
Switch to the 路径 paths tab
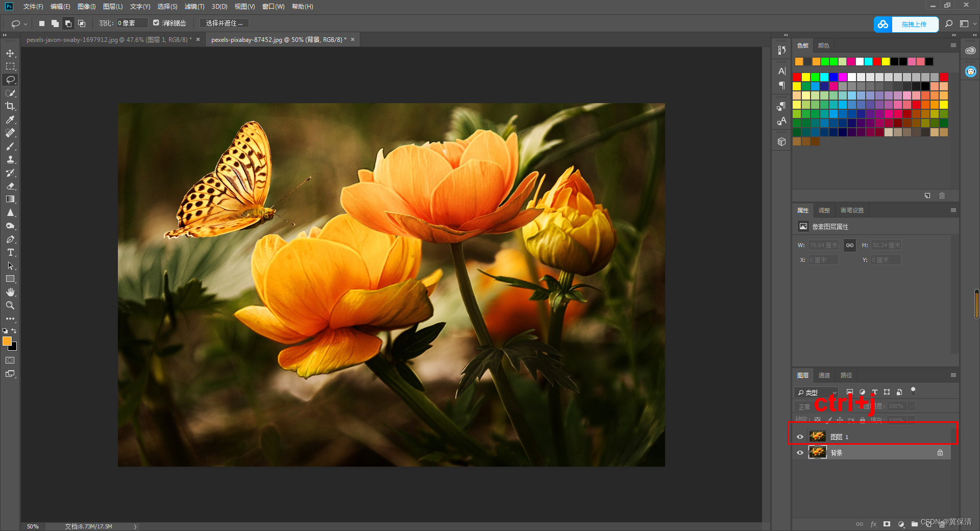coord(846,375)
